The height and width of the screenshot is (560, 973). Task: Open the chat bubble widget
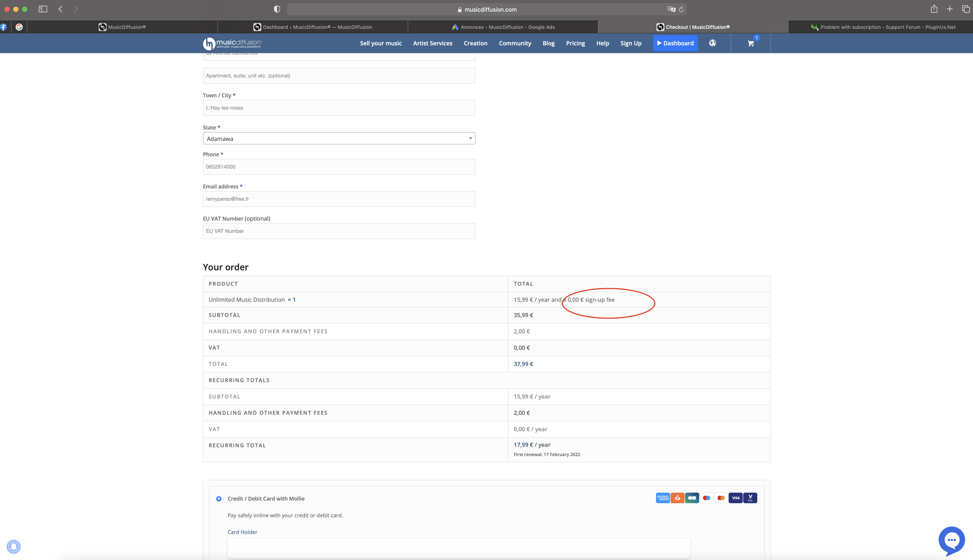pos(951,540)
